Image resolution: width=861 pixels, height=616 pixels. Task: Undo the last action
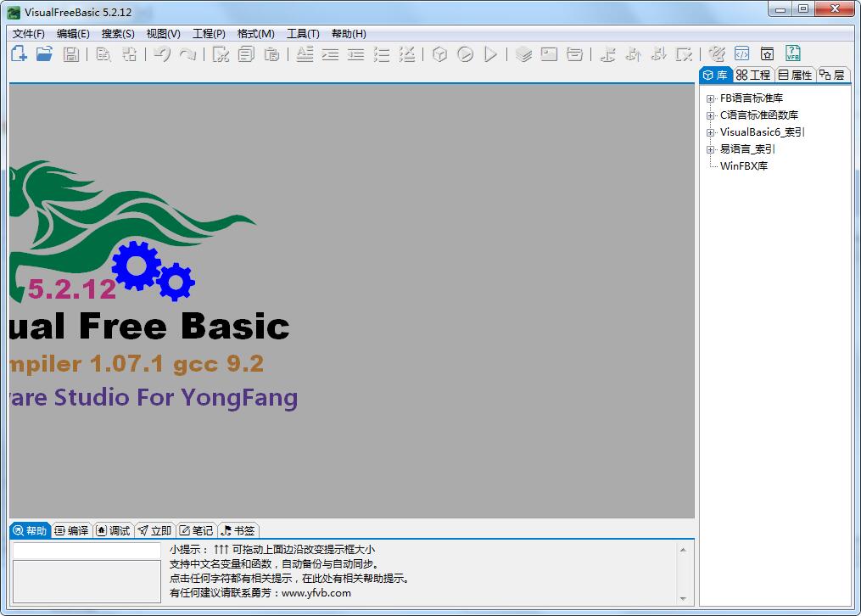click(x=162, y=53)
